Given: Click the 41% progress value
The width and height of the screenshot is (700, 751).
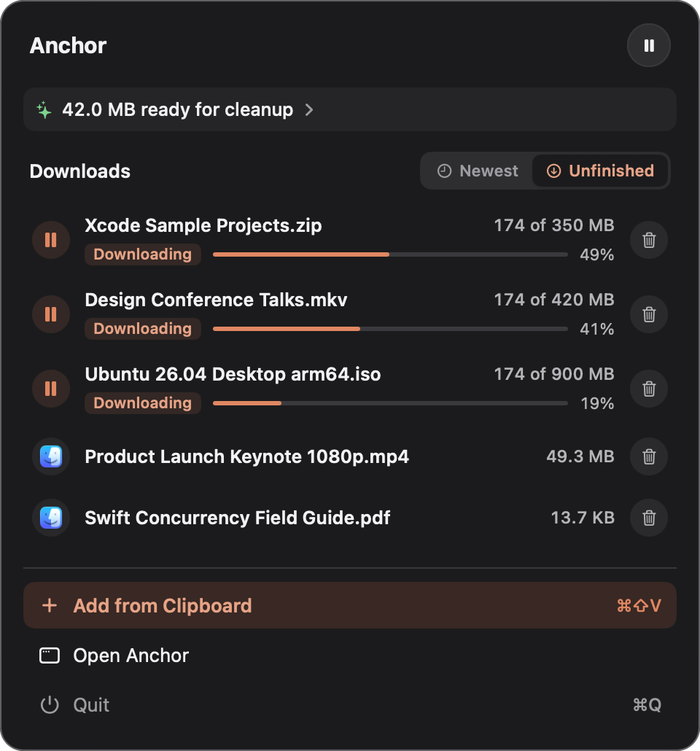Looking at the screenshot, I should click(x=596, y=329).
